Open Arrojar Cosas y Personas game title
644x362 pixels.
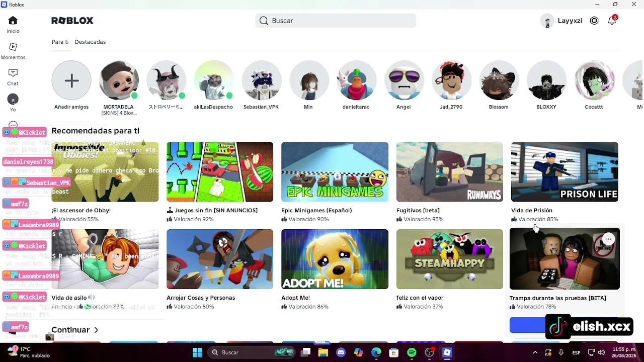(201, 298)
